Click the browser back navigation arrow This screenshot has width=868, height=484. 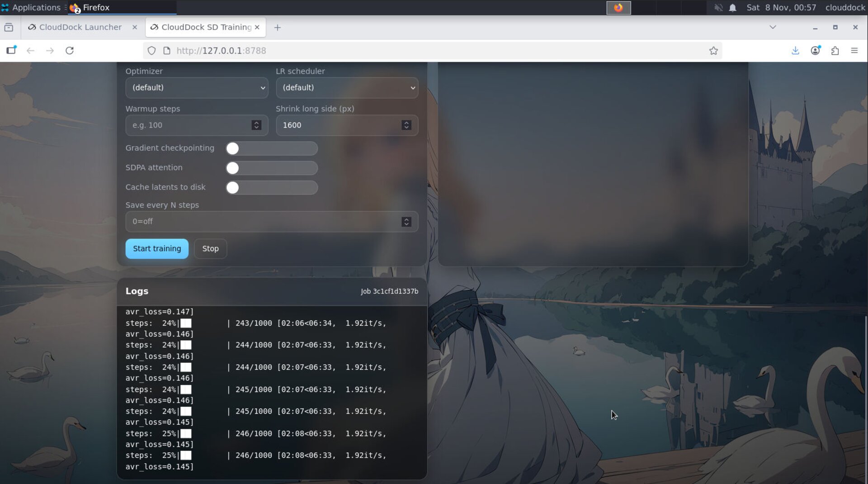pyautogui.click(x=30, y=50)
